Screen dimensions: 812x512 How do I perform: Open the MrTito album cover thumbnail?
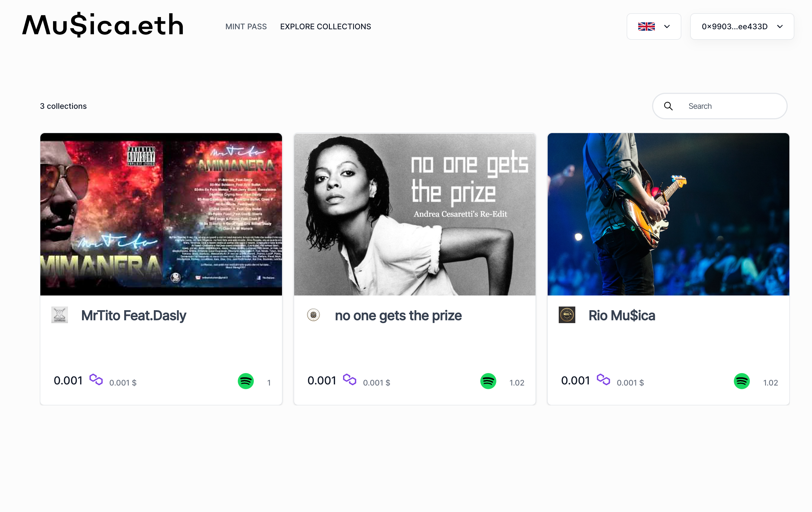[161, 214]
